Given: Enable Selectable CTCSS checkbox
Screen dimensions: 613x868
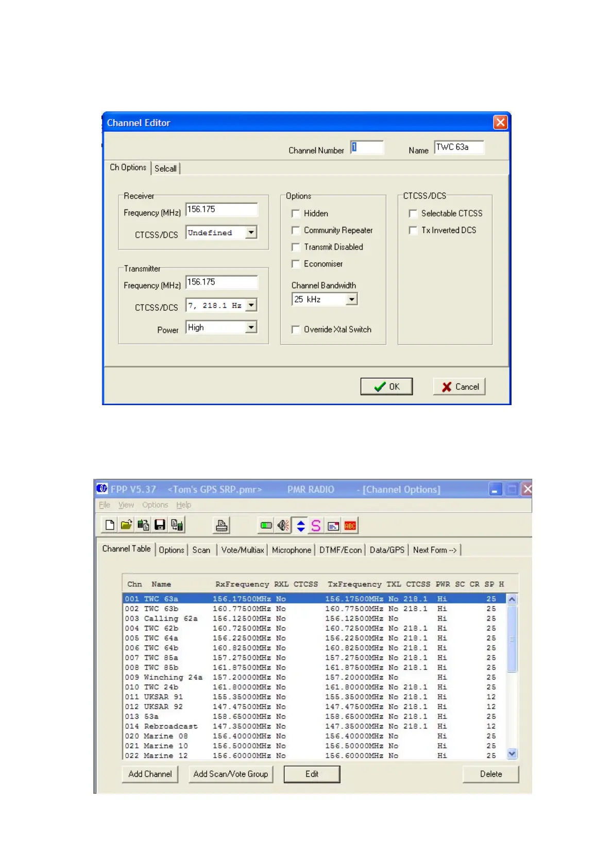Looking at the screenshot, I should click(413, 213).
